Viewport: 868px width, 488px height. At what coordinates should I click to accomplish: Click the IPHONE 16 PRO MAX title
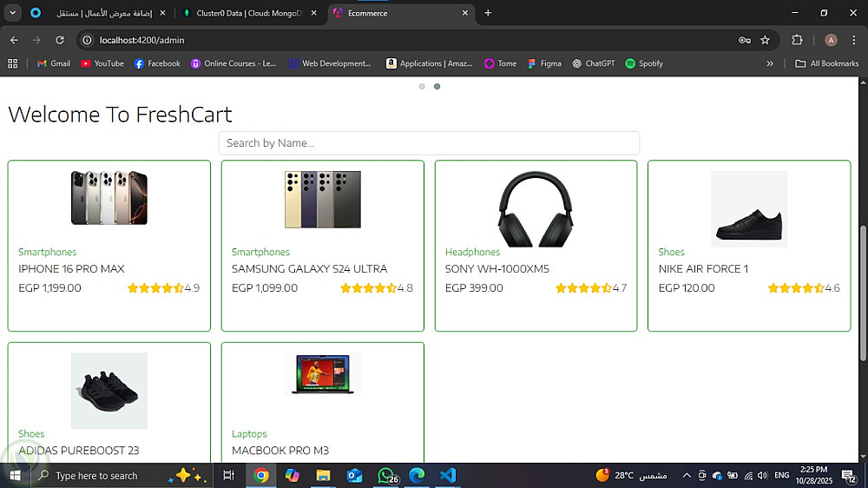[x=71, y=269]
